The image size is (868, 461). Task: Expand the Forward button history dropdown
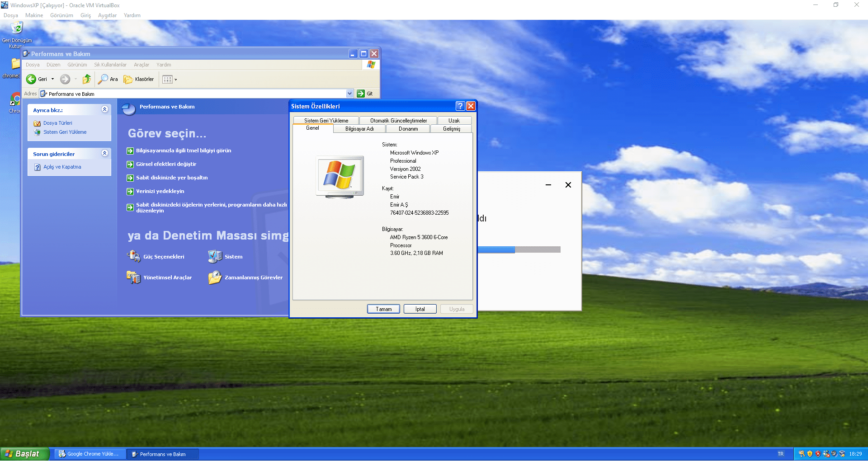(x=75, y=80)
